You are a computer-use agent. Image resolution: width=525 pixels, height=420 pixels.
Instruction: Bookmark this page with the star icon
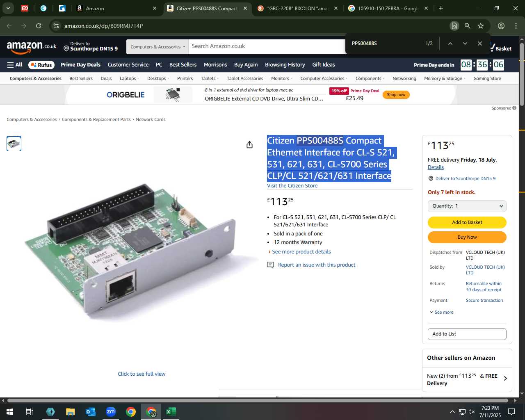click(x=481, y=26)
